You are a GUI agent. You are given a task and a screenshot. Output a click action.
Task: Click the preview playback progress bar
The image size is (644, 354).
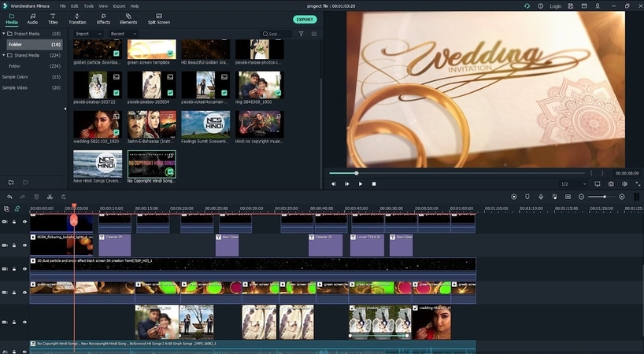click(x=457, y=173)
